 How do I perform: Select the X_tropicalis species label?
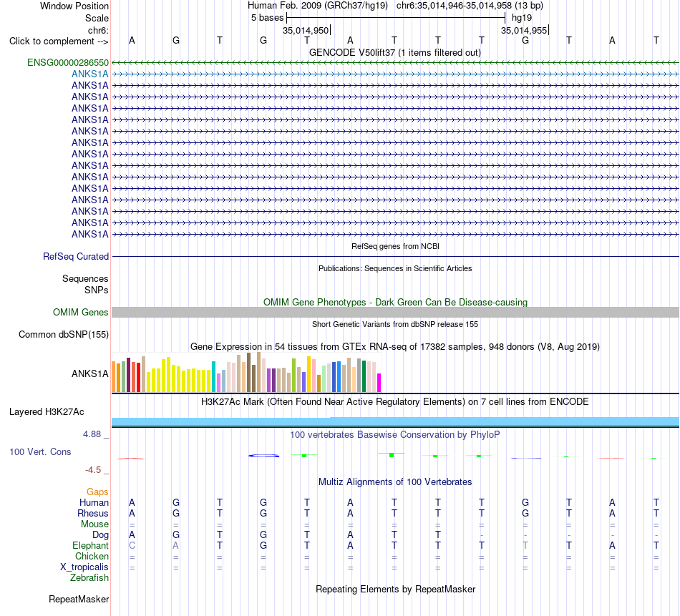[x=84, y=567]
